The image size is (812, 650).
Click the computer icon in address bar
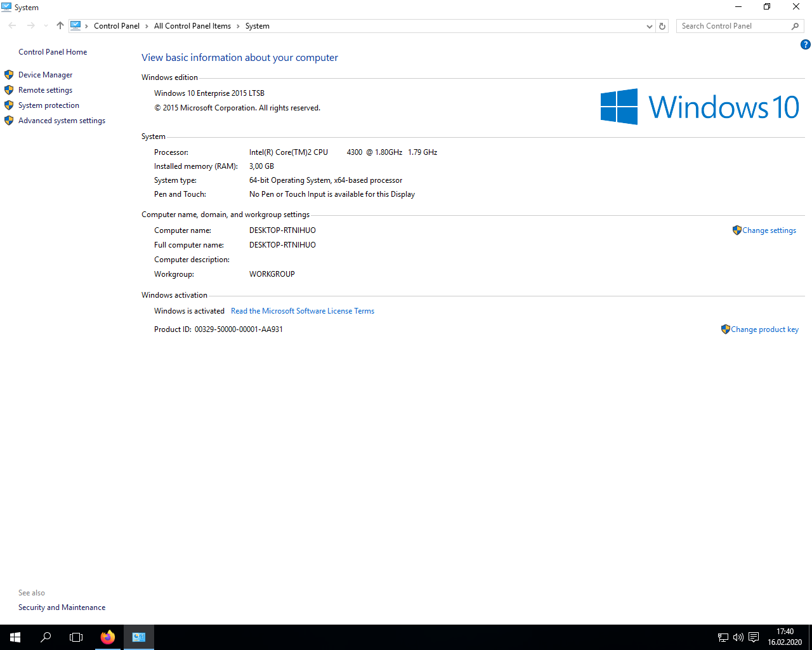[75, 26]
